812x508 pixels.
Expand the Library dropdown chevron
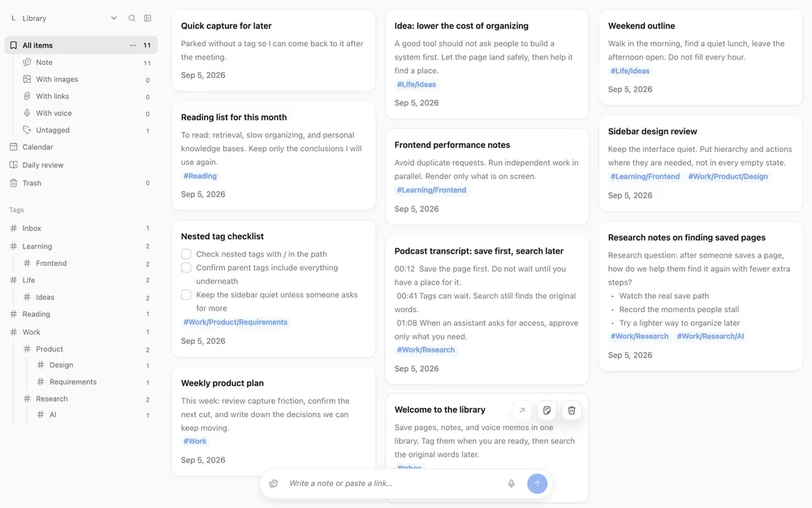(x=114, y=18)
